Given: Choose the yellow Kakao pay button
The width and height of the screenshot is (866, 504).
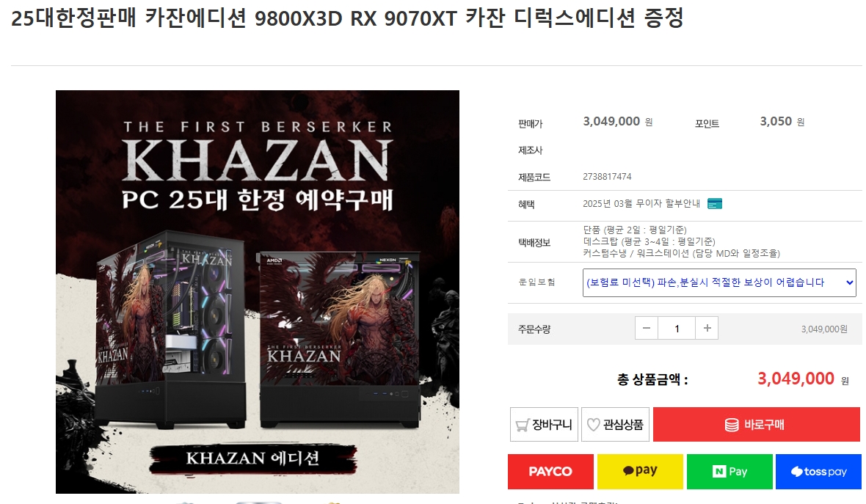Looking at the screenshot, I should [640, 472].
